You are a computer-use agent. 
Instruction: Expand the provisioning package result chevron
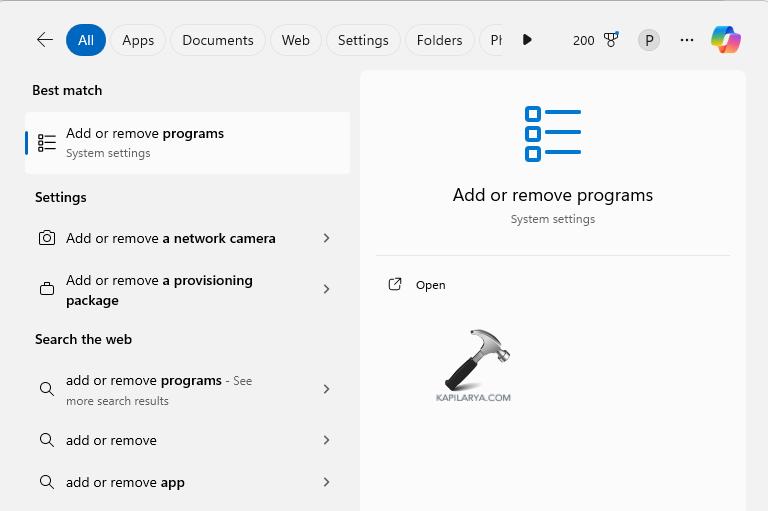pos(326,289)
